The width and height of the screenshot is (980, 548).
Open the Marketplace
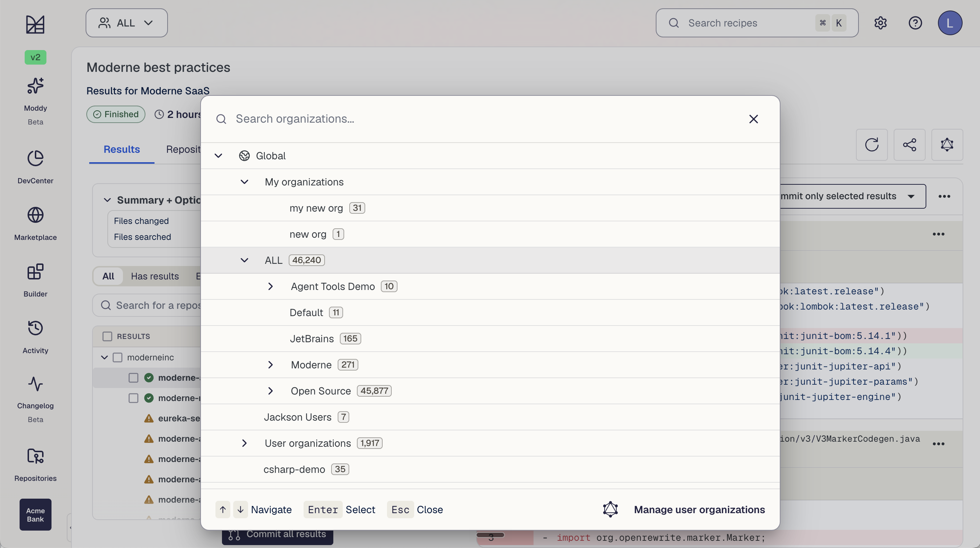tap(36, 224)
